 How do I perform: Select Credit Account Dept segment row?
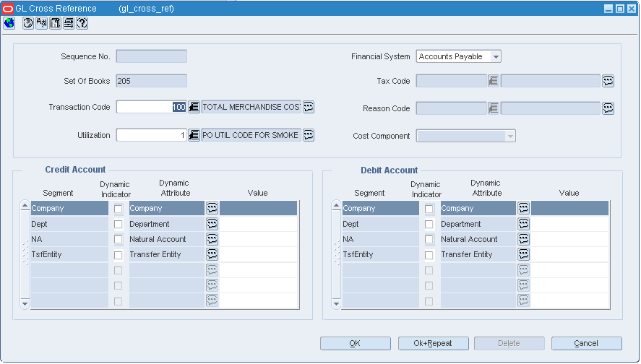click(69, 223)
